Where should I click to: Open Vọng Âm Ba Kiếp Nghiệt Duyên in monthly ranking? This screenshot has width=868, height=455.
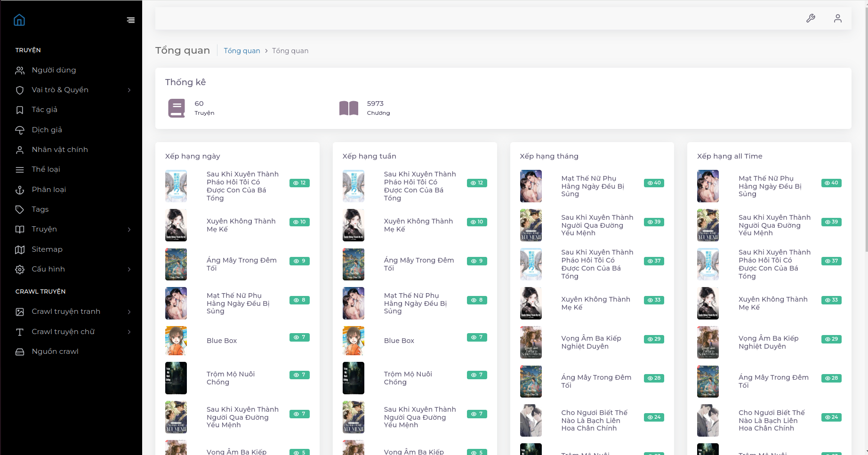click(x=591, y=342)
